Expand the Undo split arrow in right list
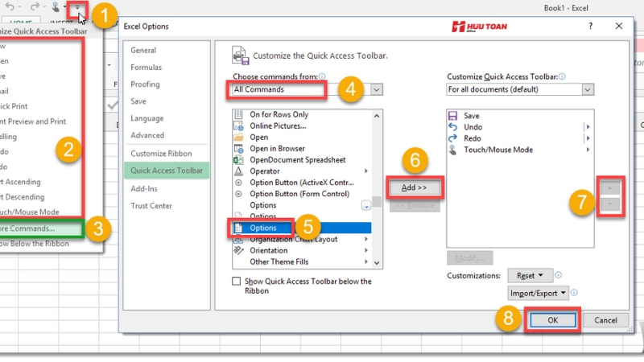The width and height of the screenshot is (644, 362). click(x=588, y=127)
